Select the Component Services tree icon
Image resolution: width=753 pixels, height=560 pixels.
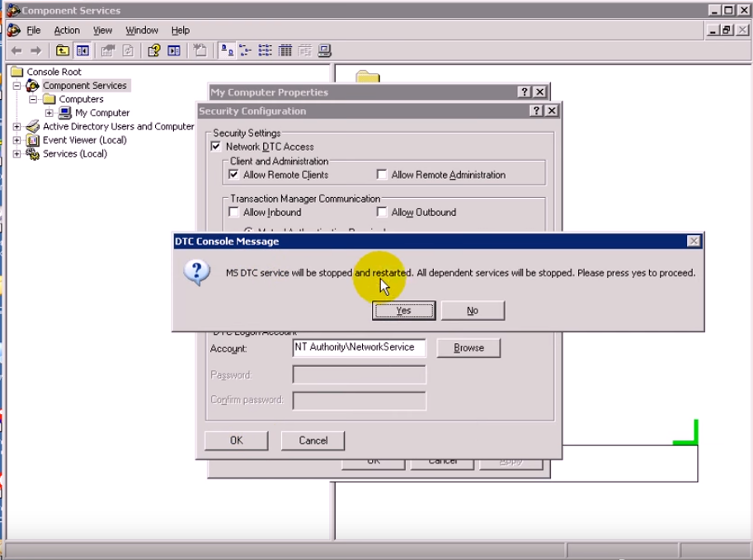pos(32,86)
